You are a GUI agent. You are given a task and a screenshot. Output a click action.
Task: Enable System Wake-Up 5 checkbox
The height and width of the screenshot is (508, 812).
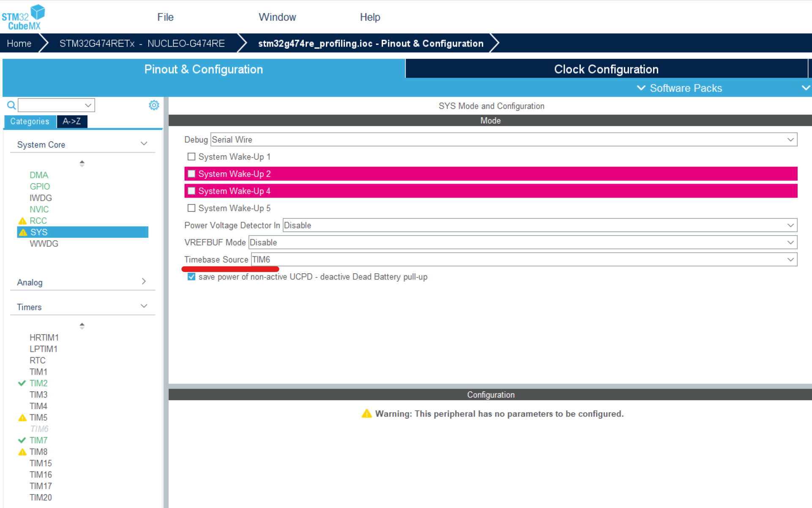(191, 208)
